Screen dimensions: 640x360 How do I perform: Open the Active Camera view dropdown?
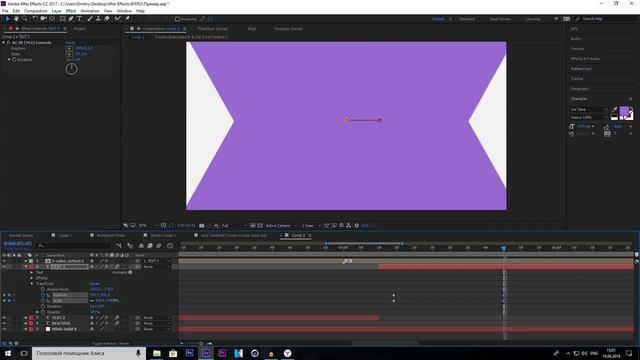[281, 225]
